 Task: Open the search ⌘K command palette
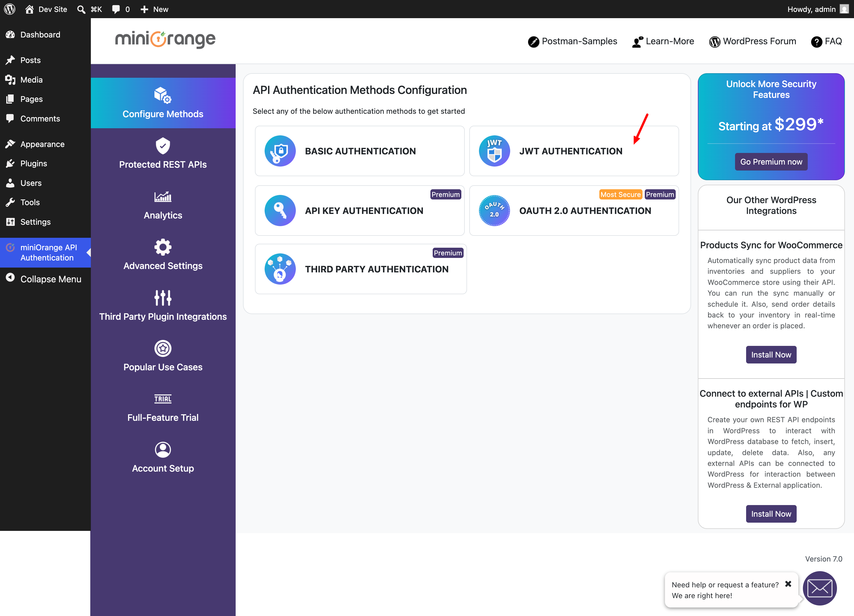pos(90,9)
